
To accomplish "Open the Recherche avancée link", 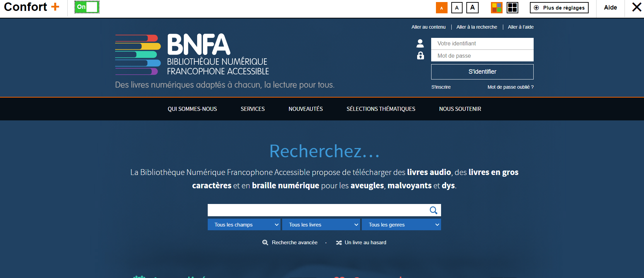I will coord(294,243).
